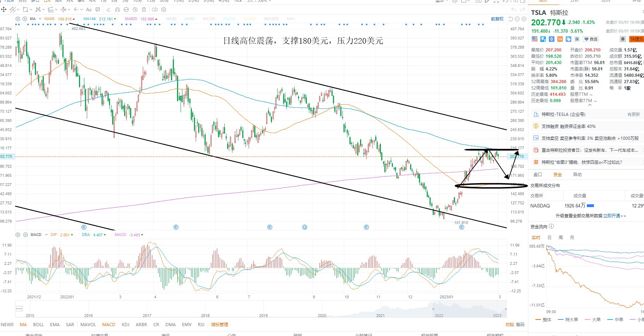Screen dimensions: 644x336
Task: Select the 实时 fund flow tab
Action: point(536,238)
